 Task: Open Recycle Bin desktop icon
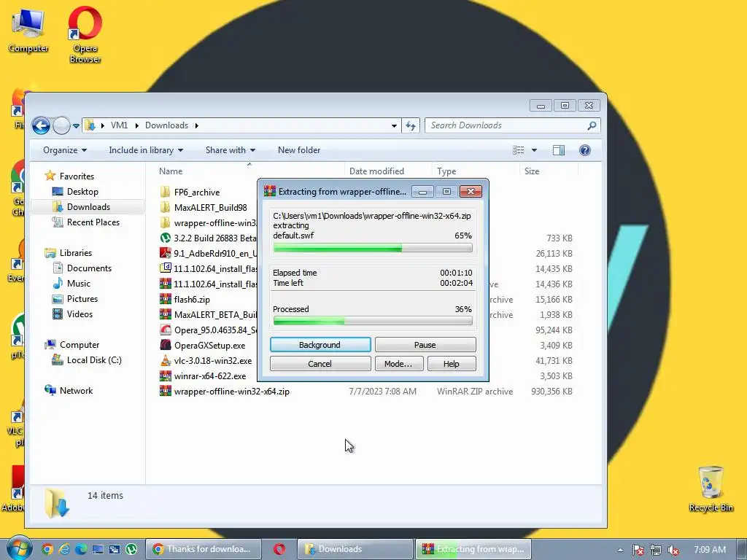711,489
